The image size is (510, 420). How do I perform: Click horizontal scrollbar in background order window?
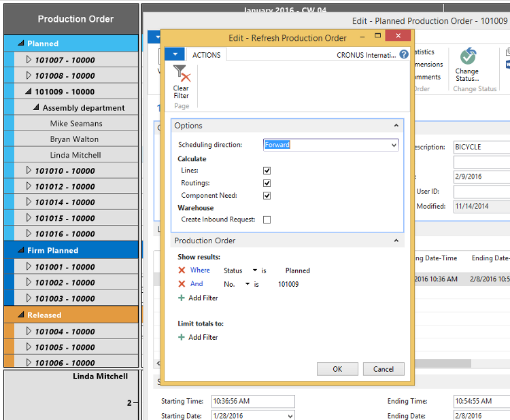(x=443, y=363)
